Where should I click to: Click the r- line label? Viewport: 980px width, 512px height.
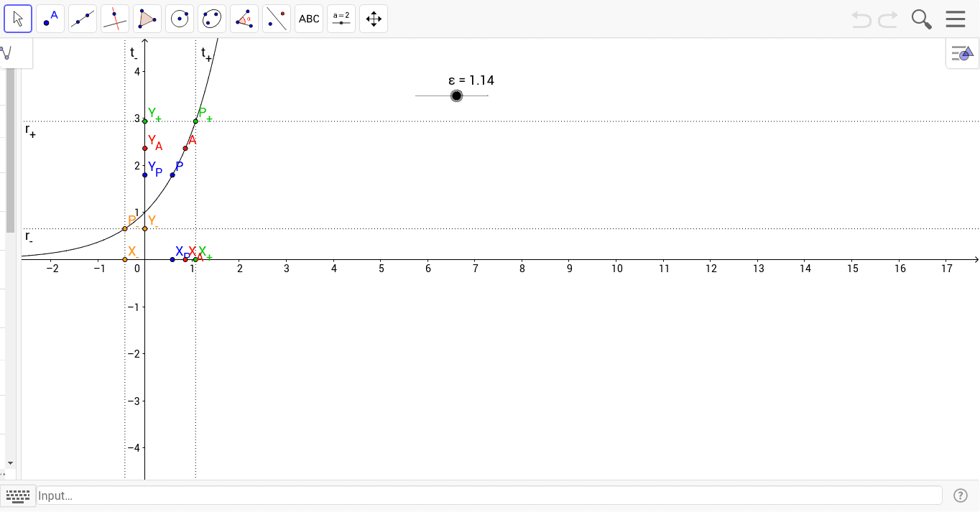29,236
